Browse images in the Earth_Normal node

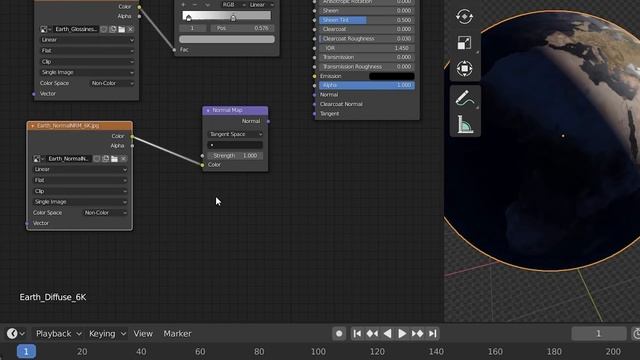pos(39,158)
